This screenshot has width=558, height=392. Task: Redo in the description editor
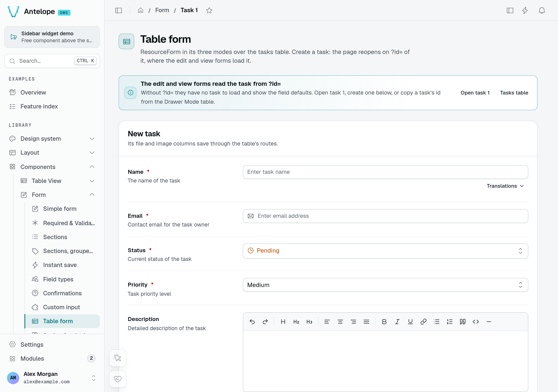point(265,322)
